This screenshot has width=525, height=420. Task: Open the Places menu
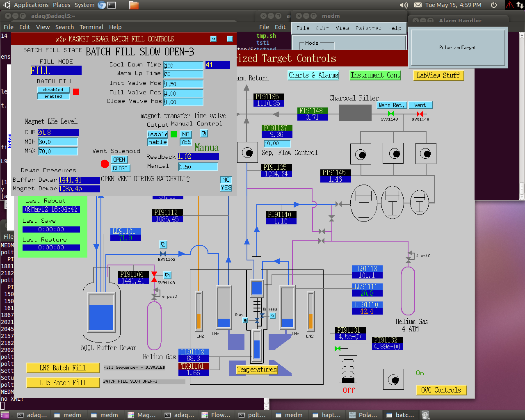[x=62, y=5]
